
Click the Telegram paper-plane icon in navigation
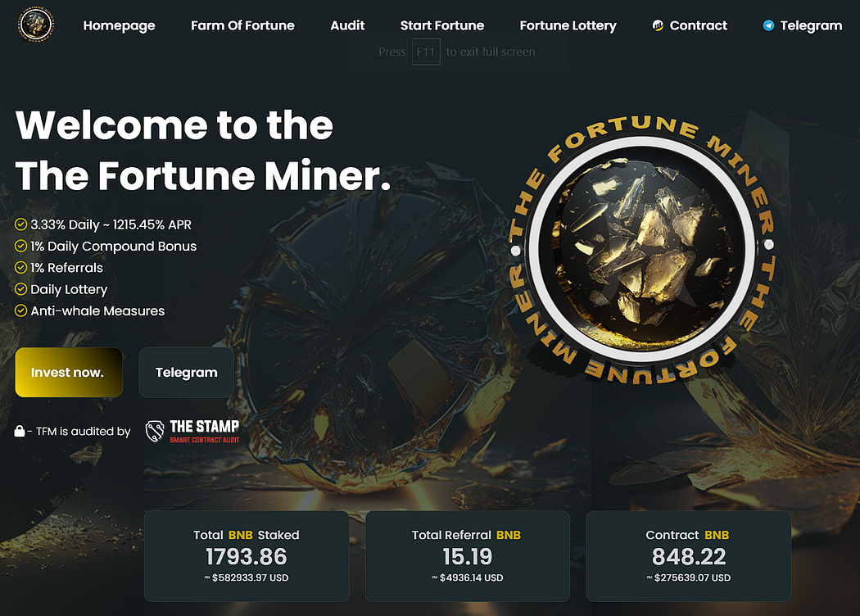click(x=768, y=25)
